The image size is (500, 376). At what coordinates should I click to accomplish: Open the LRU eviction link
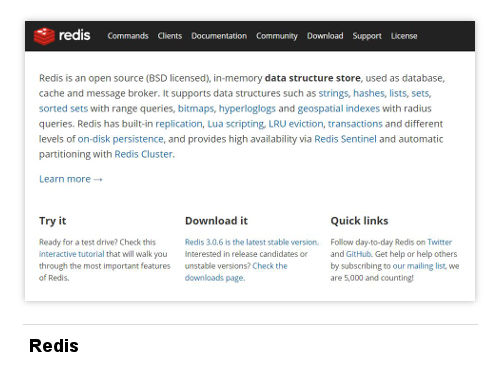[296, 124]
